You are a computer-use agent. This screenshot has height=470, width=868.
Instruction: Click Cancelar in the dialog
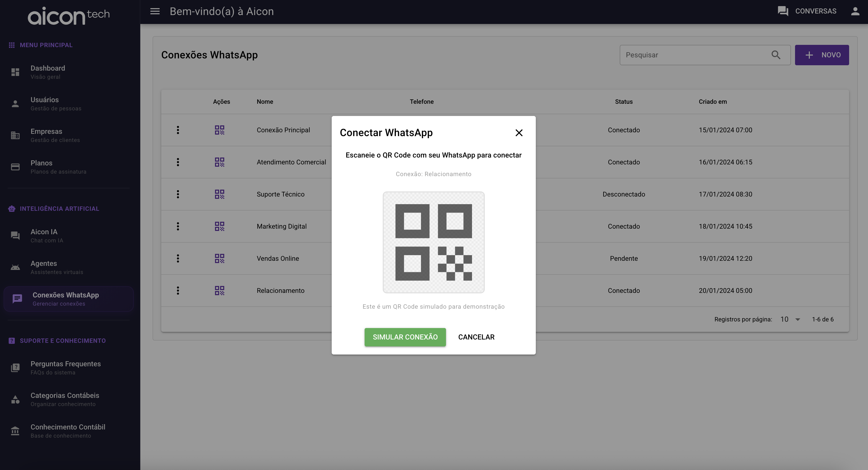(476, 337)
